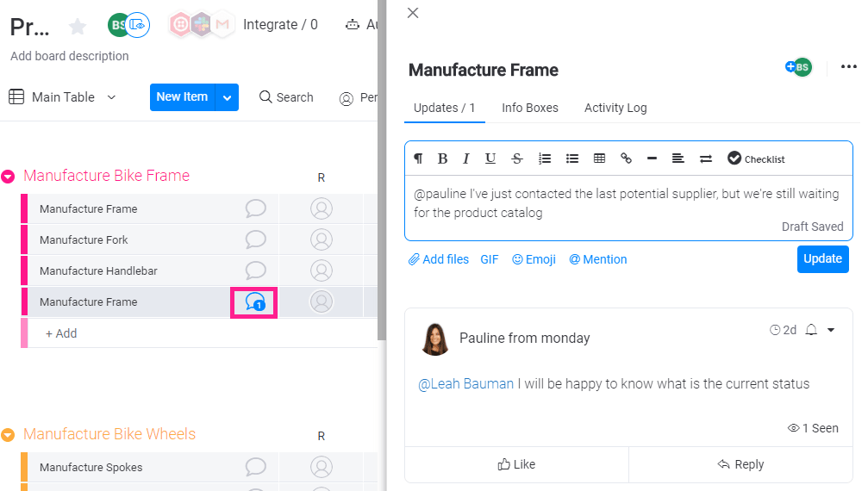Star the board as favorite
The height and width of the screenshot is (491, 868).
[x=78, y=26]
